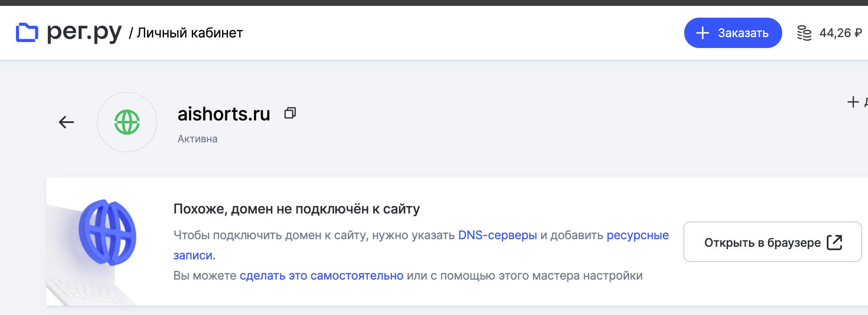Open the сделать это самостоятельно link
The image size is (868, 315).
click(x=321, y=276)
